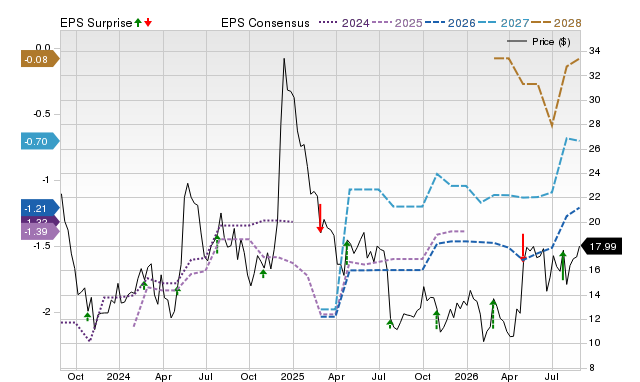Click the -0.5 label on the EPS axis
640x382 pixels.
coord(42,114)
